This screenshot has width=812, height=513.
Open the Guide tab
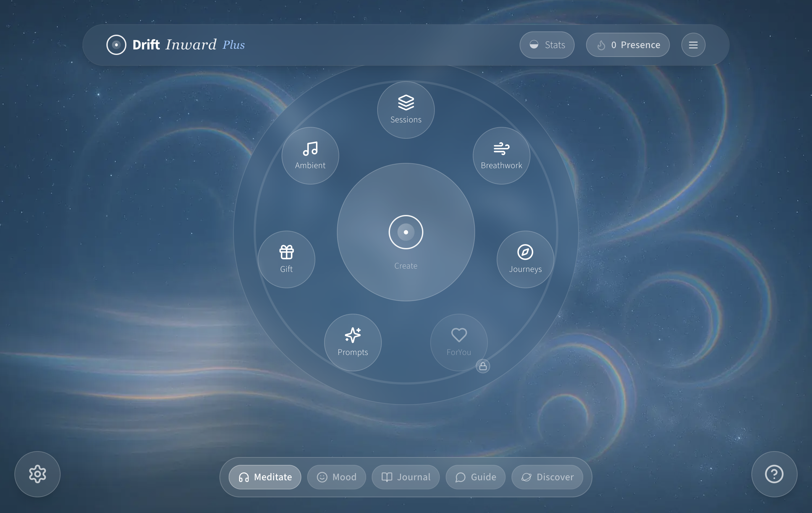tap(475, 477)
